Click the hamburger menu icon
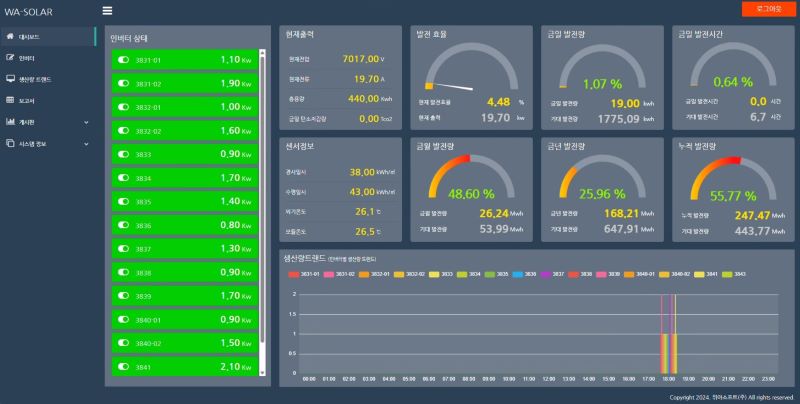This screenshot has height=404, width=800. [107, 11]
